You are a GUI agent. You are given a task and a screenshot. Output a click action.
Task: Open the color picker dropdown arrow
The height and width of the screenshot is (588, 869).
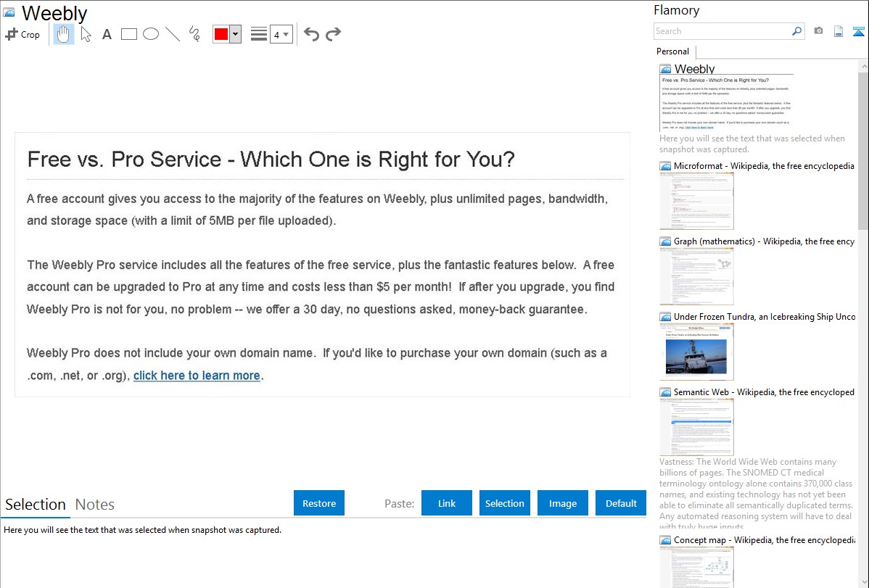(x=235, y=34)
